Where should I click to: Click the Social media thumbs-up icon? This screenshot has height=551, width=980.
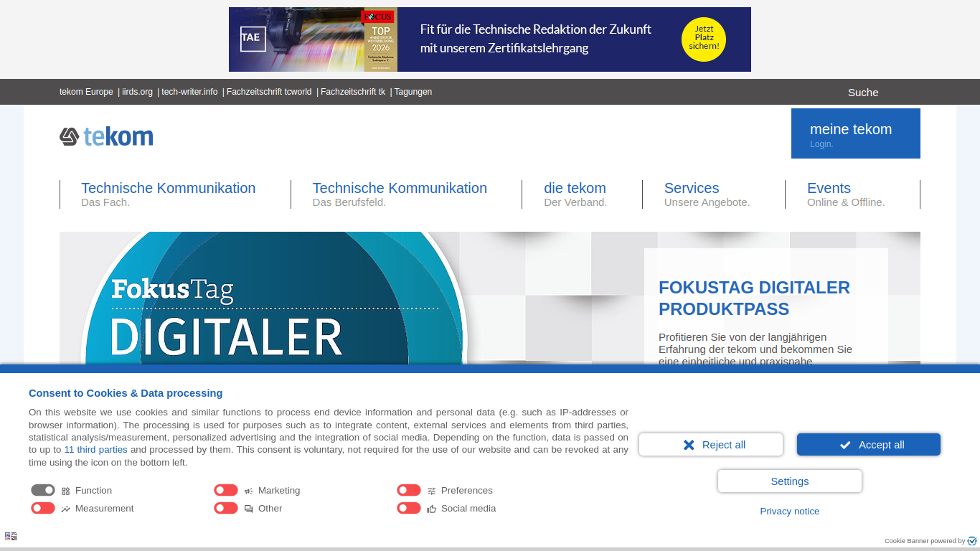[432, 509]
